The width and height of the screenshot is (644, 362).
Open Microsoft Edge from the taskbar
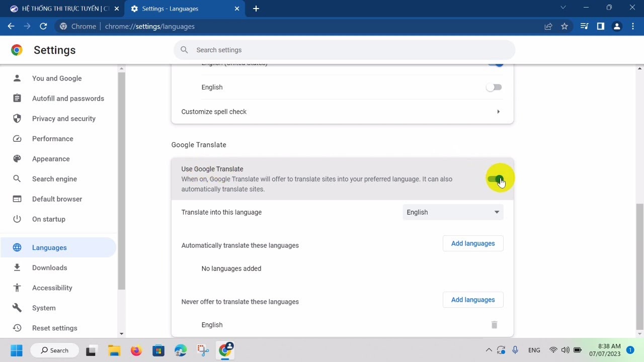click(x=181, y=350)
